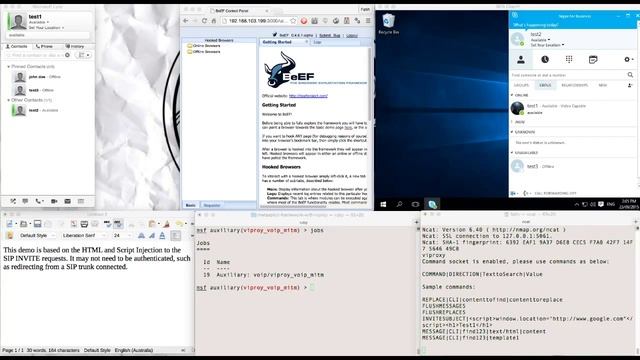Open Skype meetings calendar icon tab

[x=593, y=60]
